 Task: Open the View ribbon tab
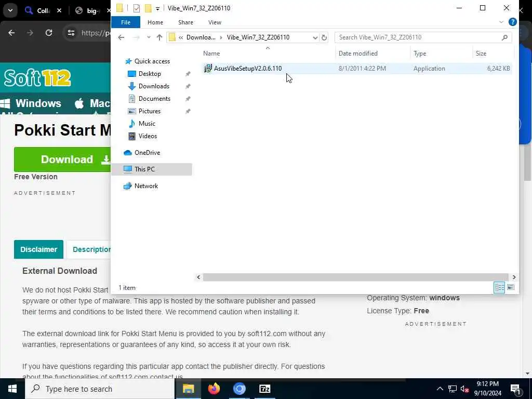tap(215, 22)
